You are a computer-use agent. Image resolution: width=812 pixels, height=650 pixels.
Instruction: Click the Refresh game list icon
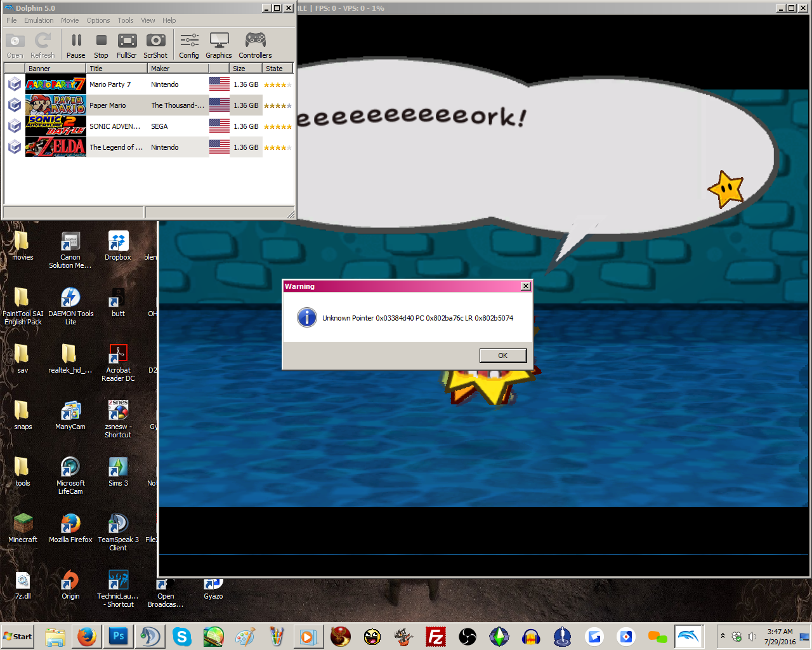point(43,46)
